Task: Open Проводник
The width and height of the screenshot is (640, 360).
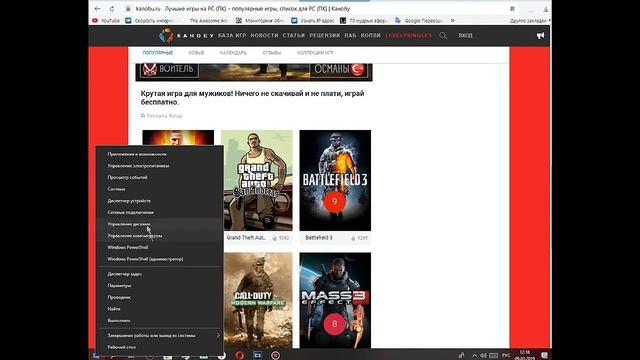Action: coord(160,298)
